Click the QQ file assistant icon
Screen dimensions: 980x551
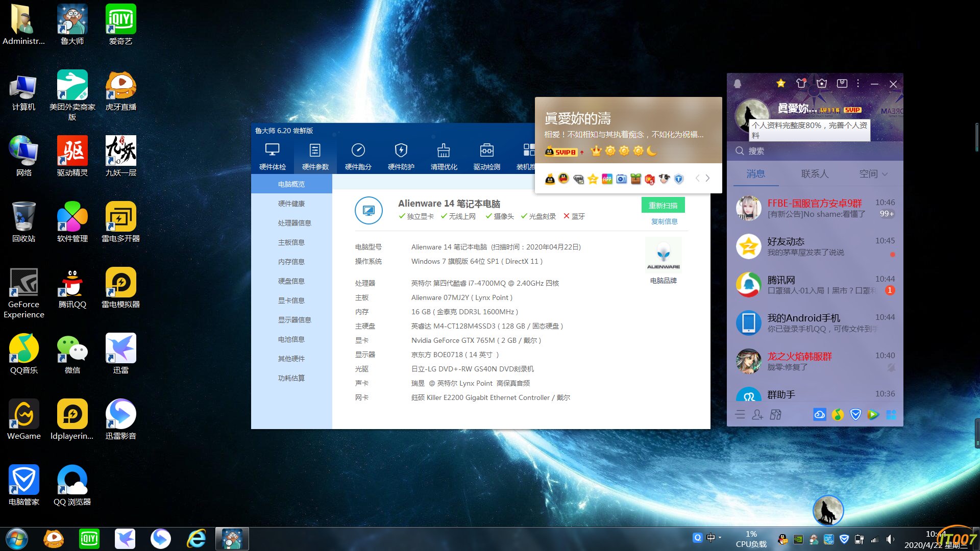point(775,414)
